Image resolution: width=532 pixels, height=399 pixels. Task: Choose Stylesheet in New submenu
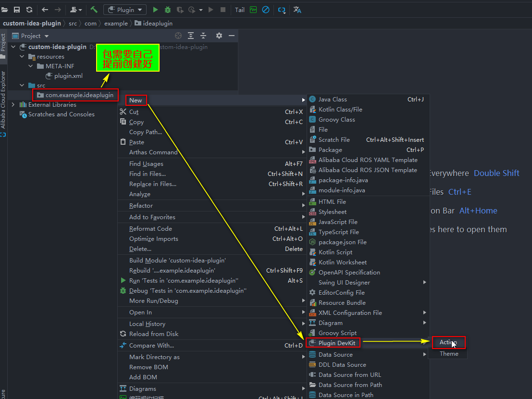point(368,212)
